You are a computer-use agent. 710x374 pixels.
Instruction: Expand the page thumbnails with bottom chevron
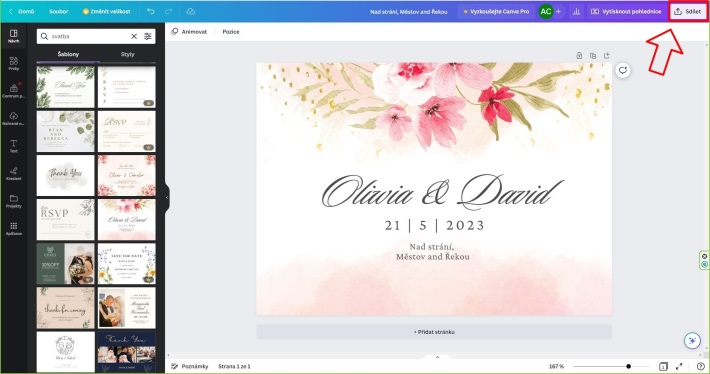pos(437,357)
